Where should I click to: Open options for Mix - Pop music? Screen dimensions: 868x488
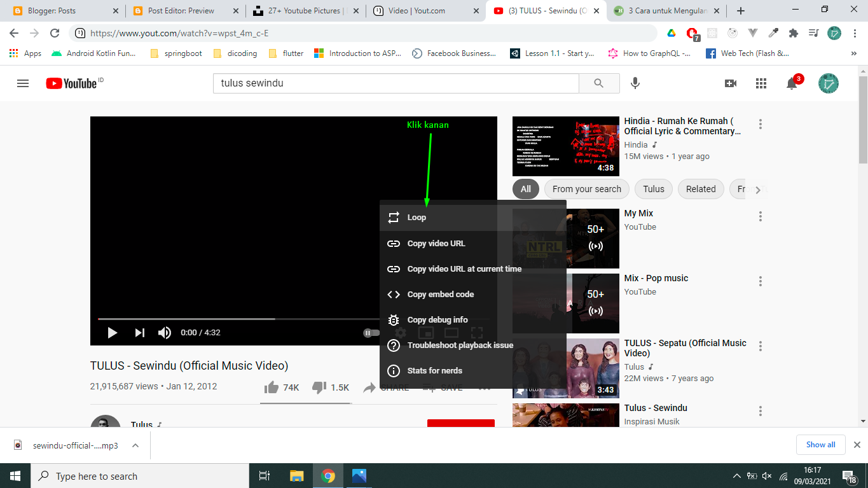point(760,281)
